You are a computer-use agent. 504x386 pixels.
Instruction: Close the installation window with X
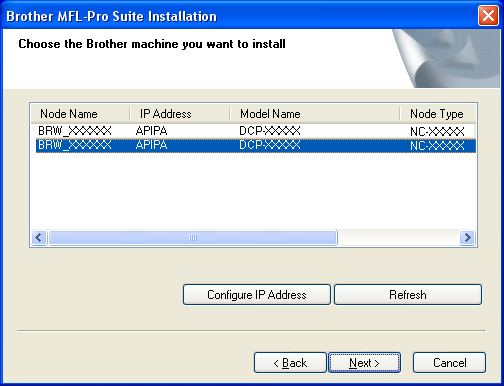click(488, 15)
